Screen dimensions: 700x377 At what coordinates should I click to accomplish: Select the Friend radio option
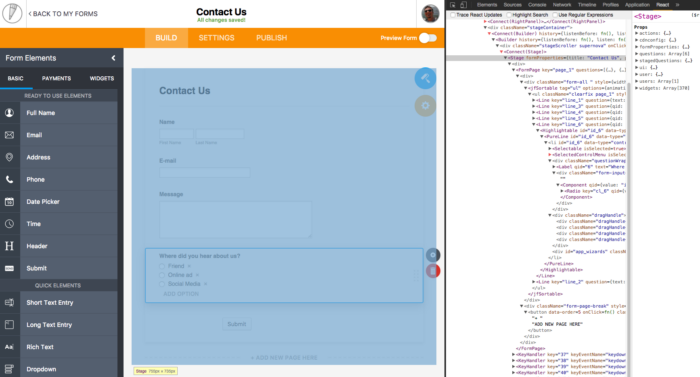click(162, 266)
